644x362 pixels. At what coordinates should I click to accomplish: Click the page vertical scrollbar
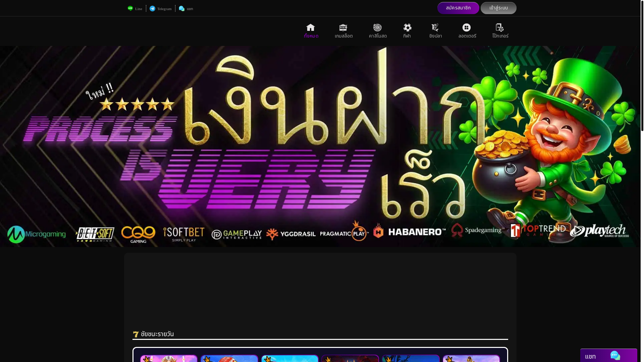(x=642, y=65)
